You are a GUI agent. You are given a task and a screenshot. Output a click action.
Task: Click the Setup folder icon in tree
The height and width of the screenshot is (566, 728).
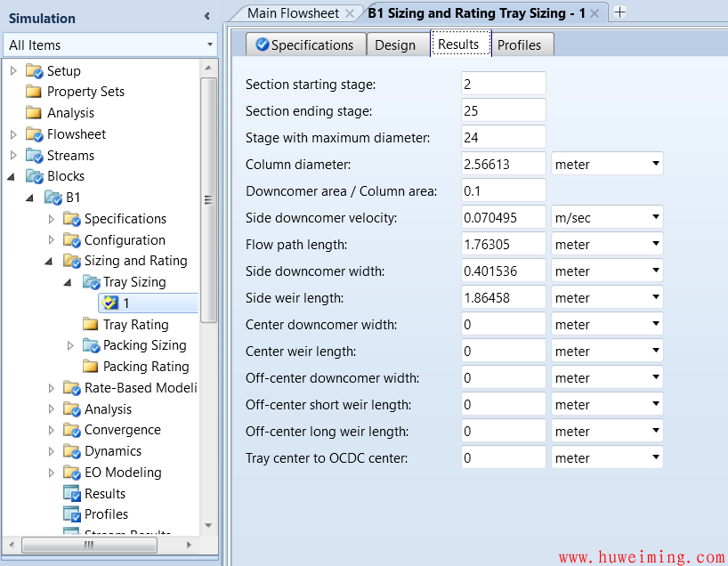(35, 71)
